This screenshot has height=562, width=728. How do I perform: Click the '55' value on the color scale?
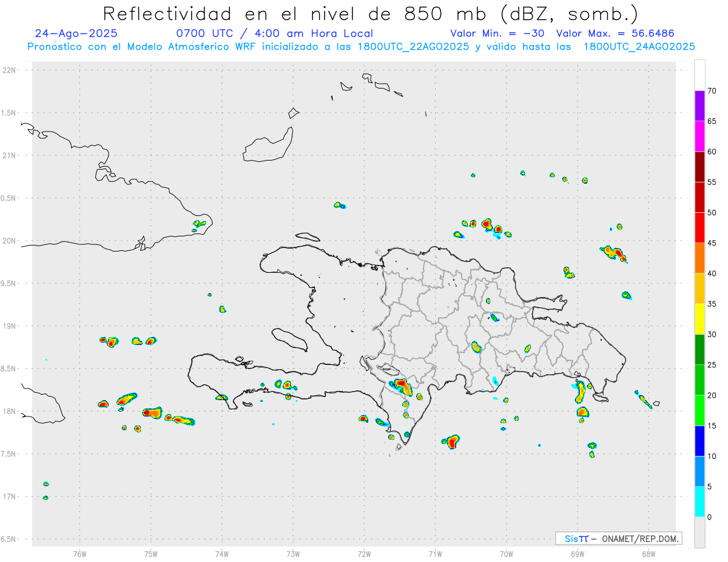pyautogui.click(x=712, y=182)
